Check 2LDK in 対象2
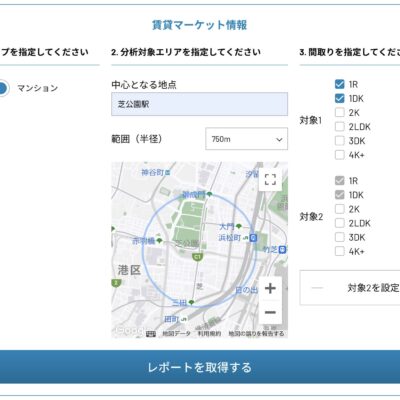Image resolution: width=400 pixels, height=400 pixels. (339, 223)
